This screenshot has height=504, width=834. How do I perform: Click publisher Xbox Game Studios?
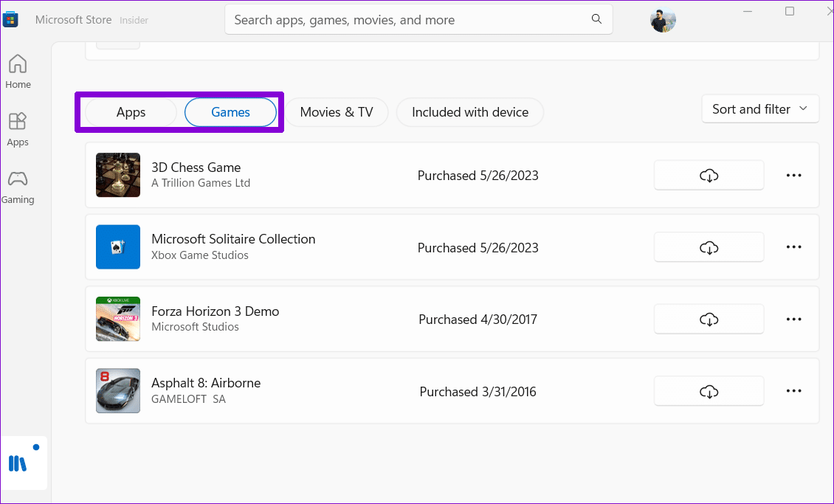point(200,255)
